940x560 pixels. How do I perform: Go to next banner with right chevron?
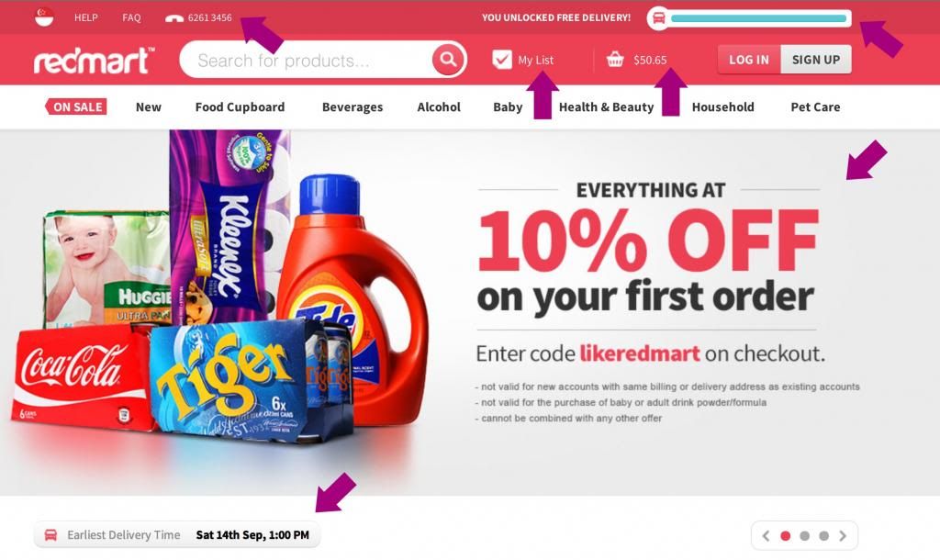[843, 535]
